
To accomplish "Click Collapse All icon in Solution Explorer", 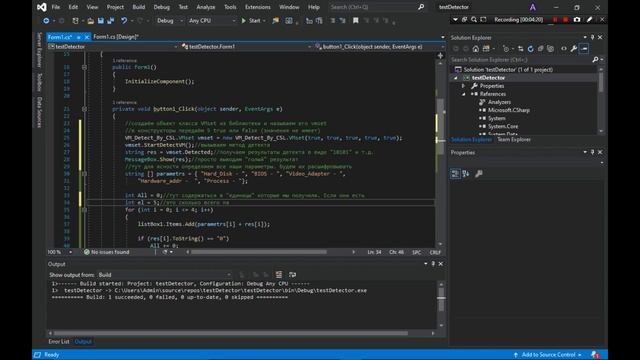I will [x=540, y=49].
